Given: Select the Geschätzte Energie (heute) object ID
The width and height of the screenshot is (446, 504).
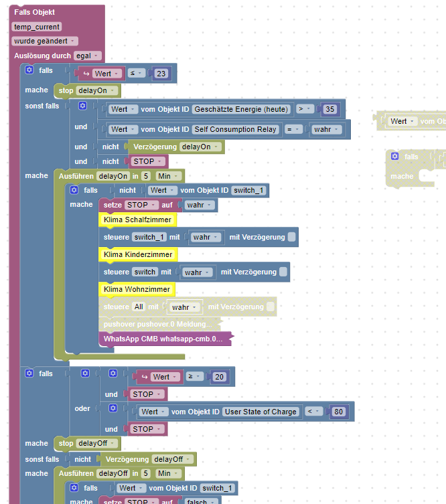Looking at the screenshot, I should 241,109.
